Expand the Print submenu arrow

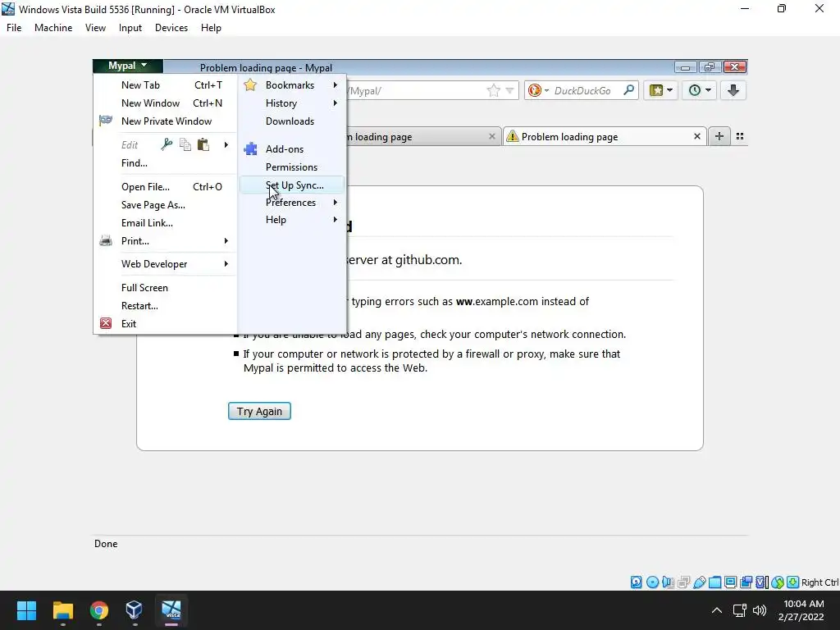226,241
